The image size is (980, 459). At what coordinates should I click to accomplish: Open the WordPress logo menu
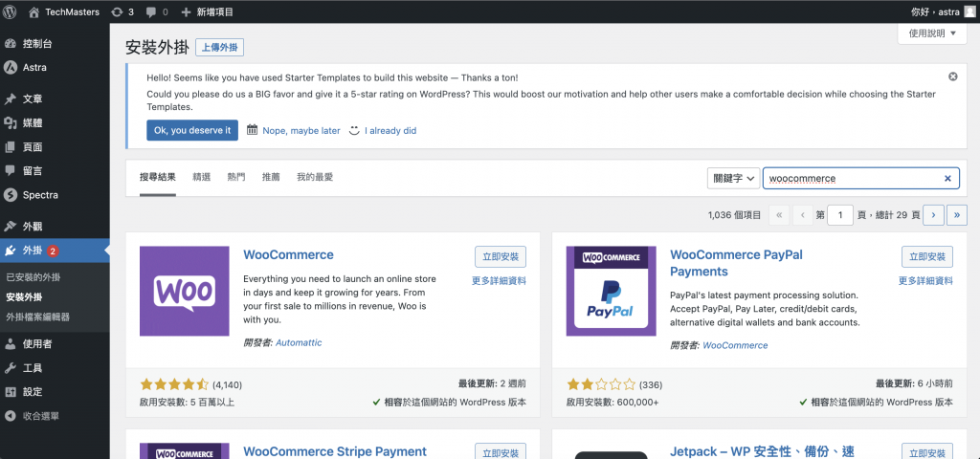(10, 11)
